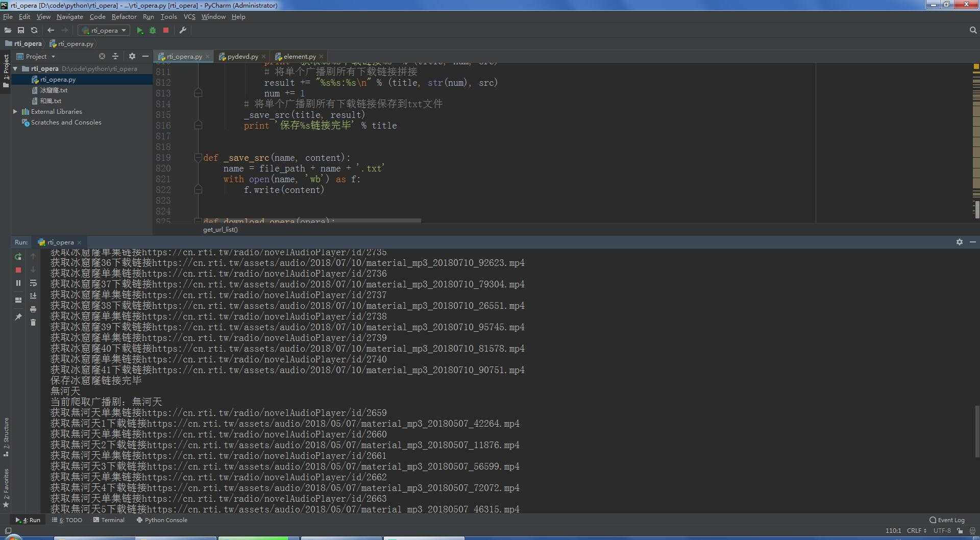Click rti_opera breadcrumb in navigation bar

23,44
